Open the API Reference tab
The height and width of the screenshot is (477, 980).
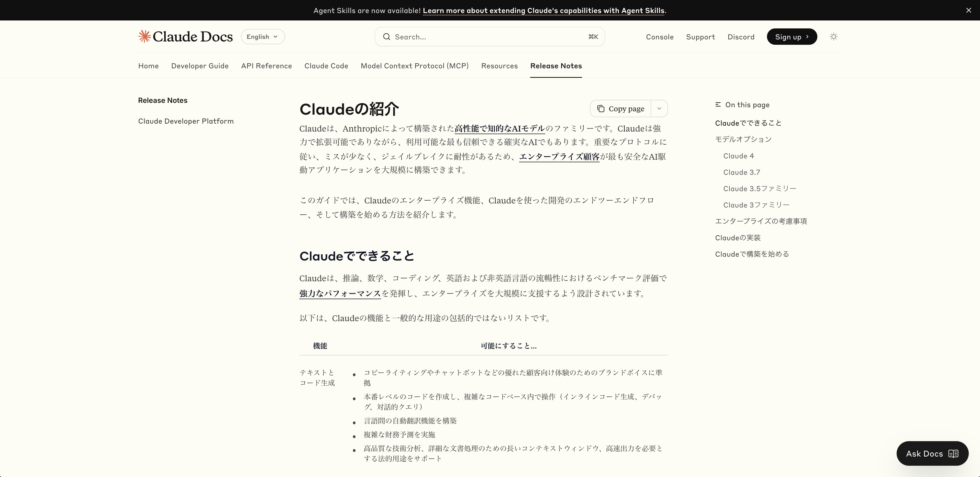(266, 66)
